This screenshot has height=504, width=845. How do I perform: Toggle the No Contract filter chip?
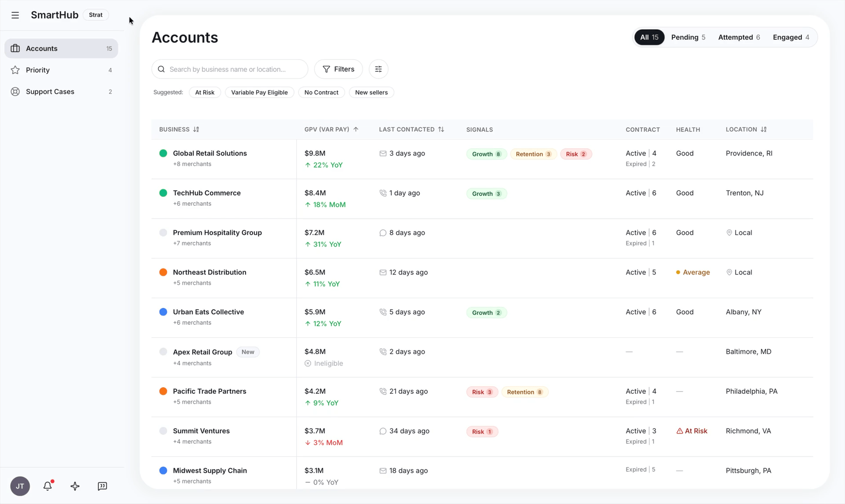point(321,92)
